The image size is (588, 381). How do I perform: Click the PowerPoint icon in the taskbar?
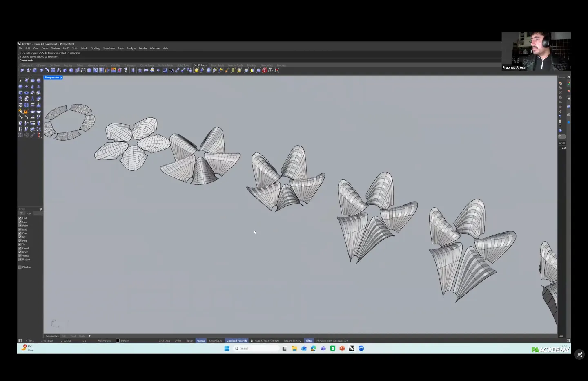[342, 348]
